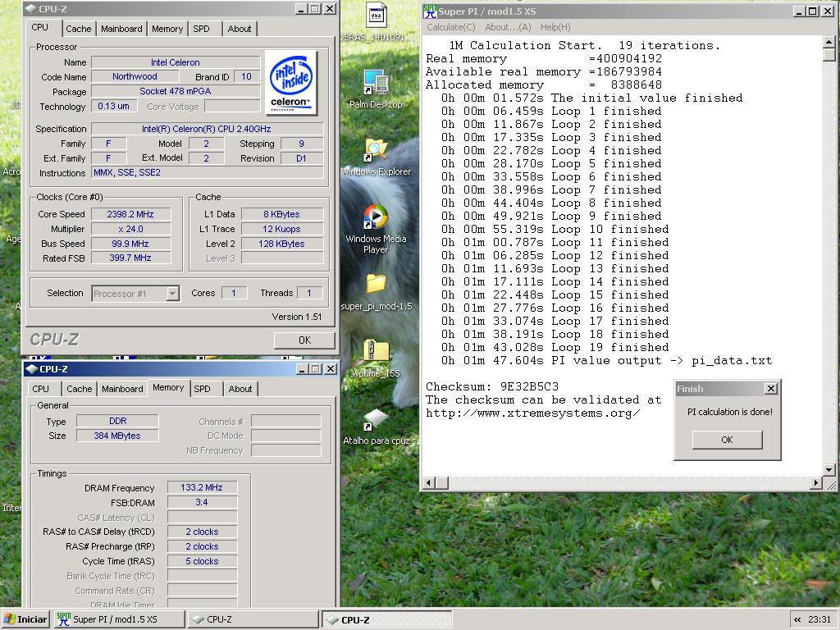
Task: Click the xtremesystems.org URL text
Action: pos(532,413)
